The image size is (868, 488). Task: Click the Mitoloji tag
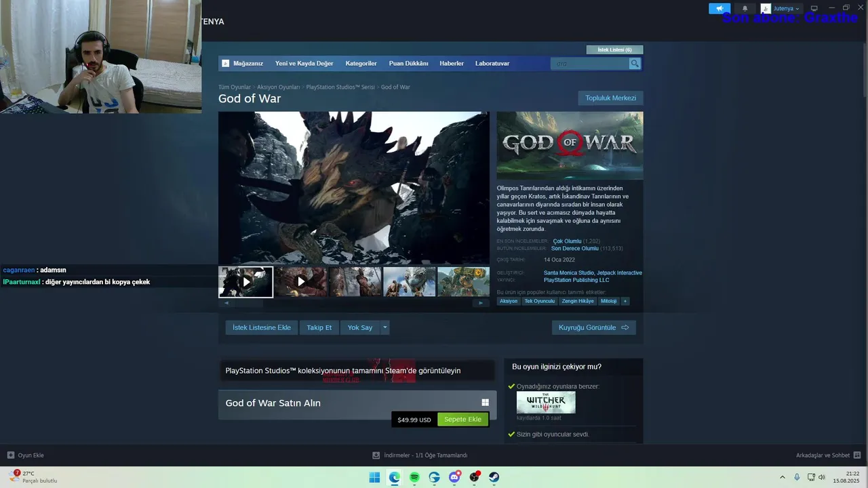pos(609,301)
